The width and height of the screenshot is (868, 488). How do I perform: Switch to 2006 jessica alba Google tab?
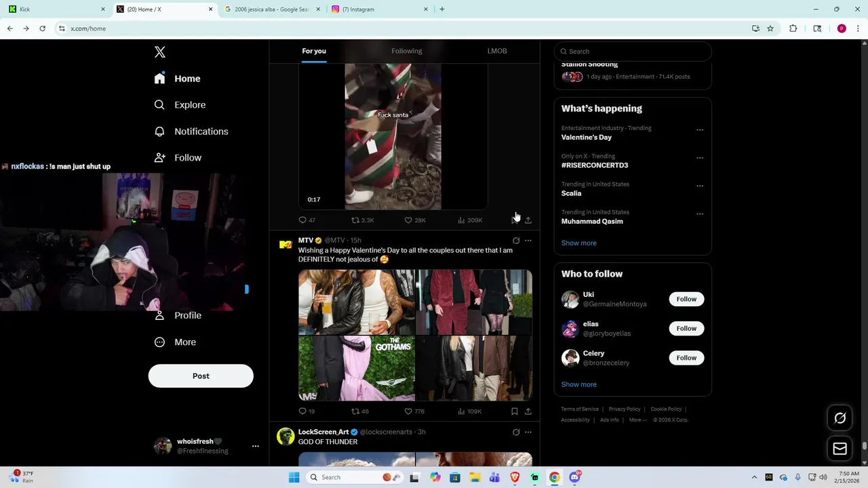(271, 9)
